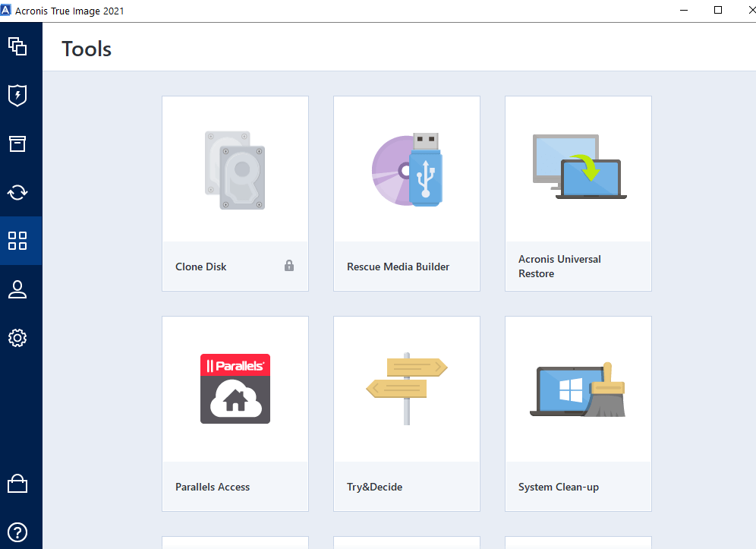Launch the Clone Disk tool

click(235, 194)
